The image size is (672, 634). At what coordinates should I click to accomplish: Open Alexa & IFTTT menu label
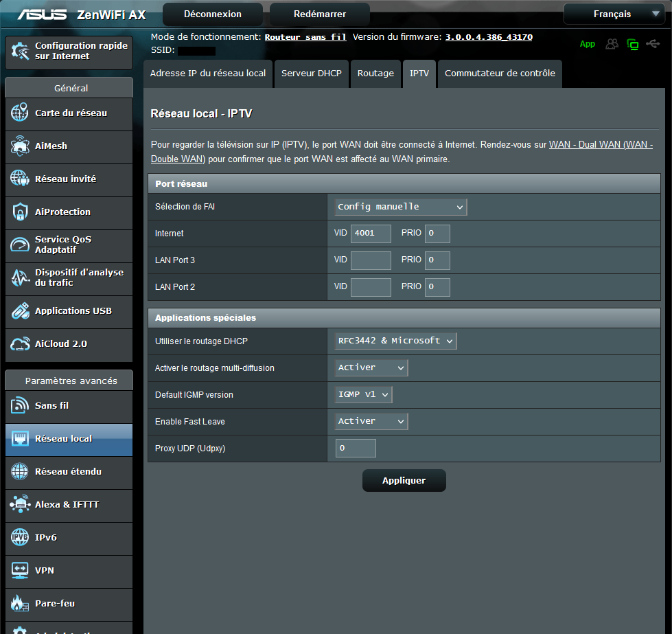click(x=67, y=504)
